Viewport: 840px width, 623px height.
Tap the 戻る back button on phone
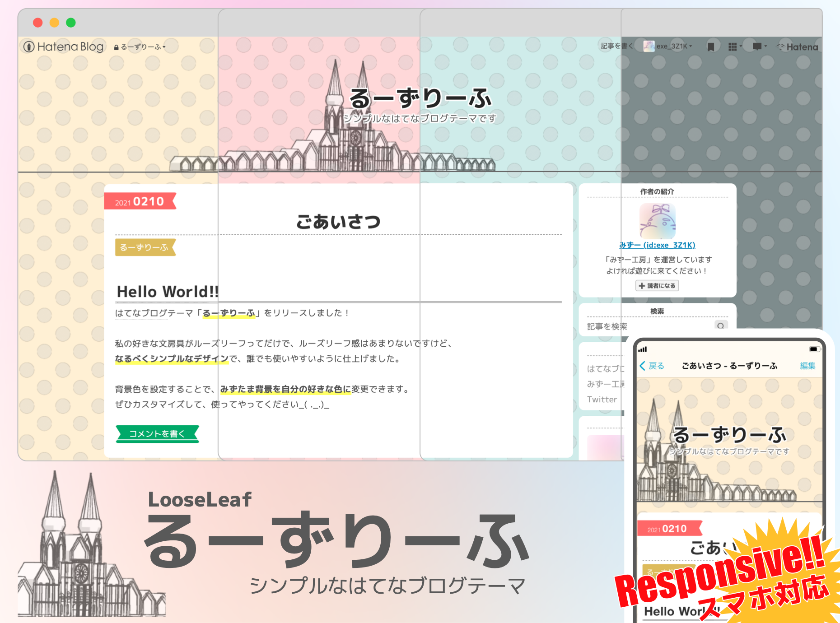[x=652, y=366]
